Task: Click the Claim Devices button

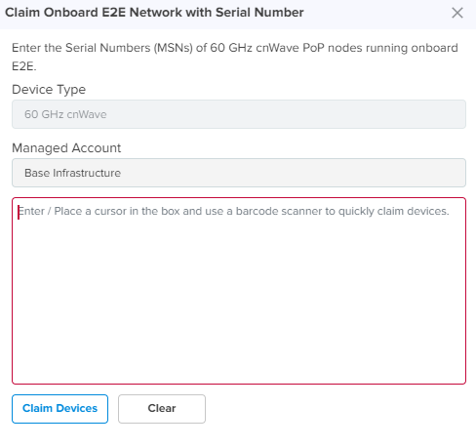Action: pos(59,409)
